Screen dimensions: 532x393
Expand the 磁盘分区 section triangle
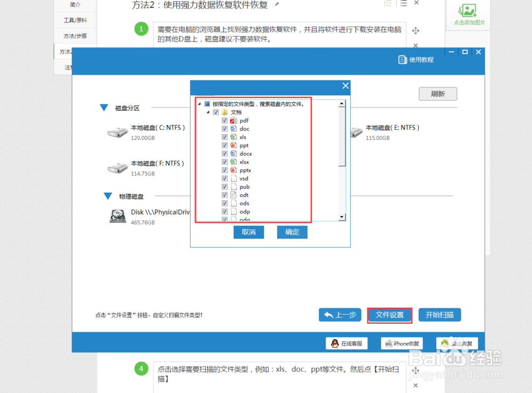[104, 107]
